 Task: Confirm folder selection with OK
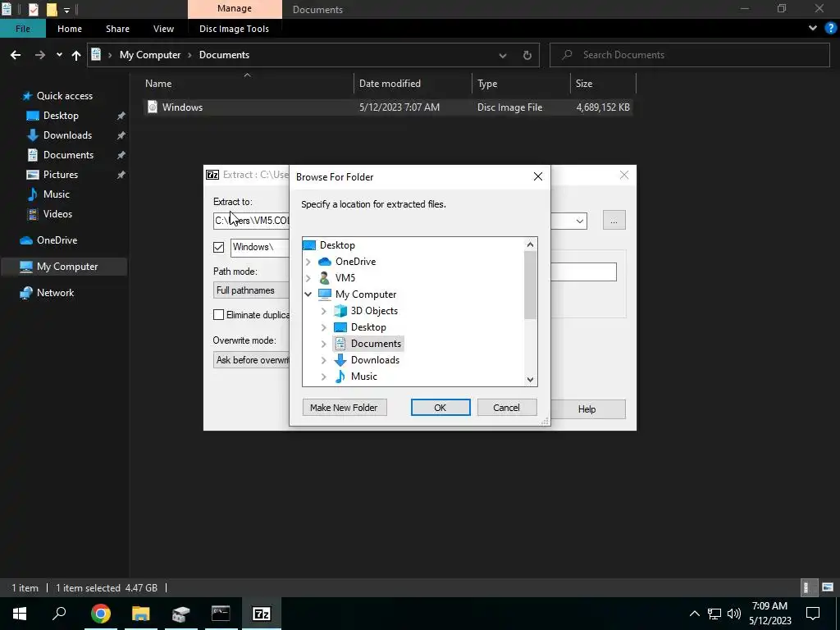(441, 408)
